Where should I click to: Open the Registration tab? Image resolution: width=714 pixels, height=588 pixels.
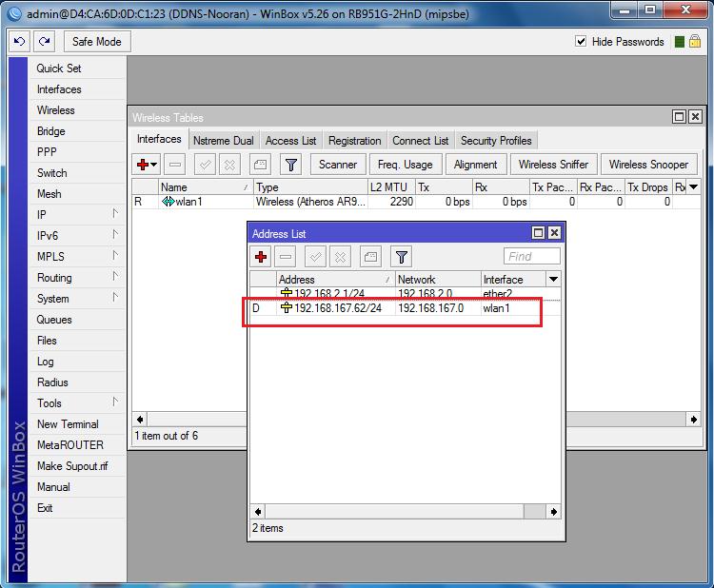click(x=355, y=141)
